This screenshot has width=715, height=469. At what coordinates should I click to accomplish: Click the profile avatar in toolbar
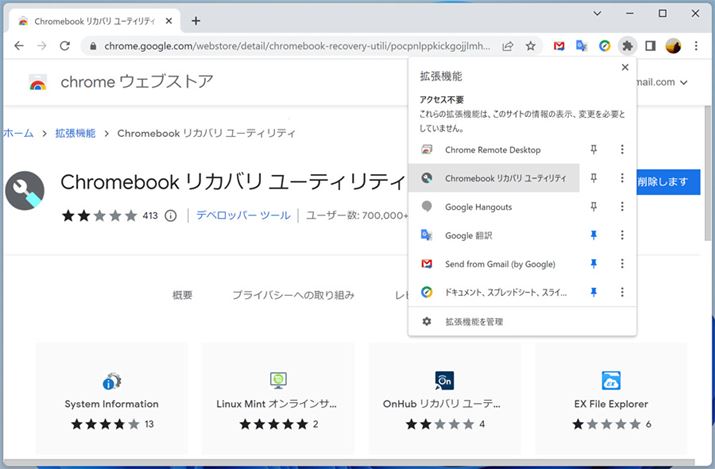click(x=673, y=46)
